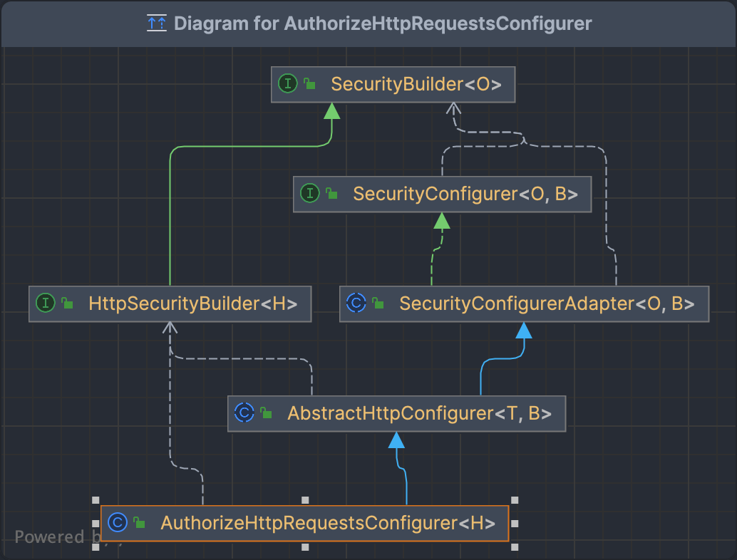Select the SecurityConfigurer<O, B> node label
737x560 pixels.
pyautogui.click(x=465, y=194)
